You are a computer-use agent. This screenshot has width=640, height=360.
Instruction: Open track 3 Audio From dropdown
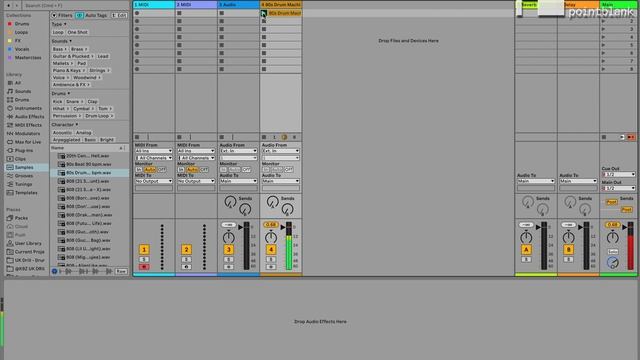238,151
